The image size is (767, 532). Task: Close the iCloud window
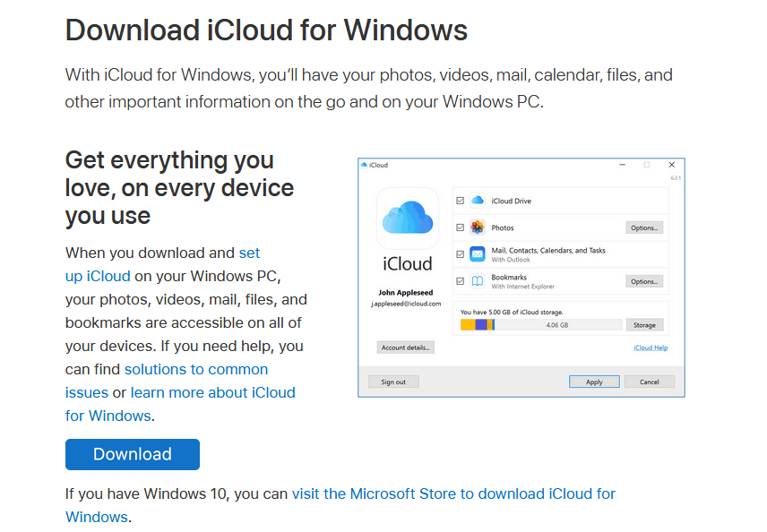click(x=672, y=165)
